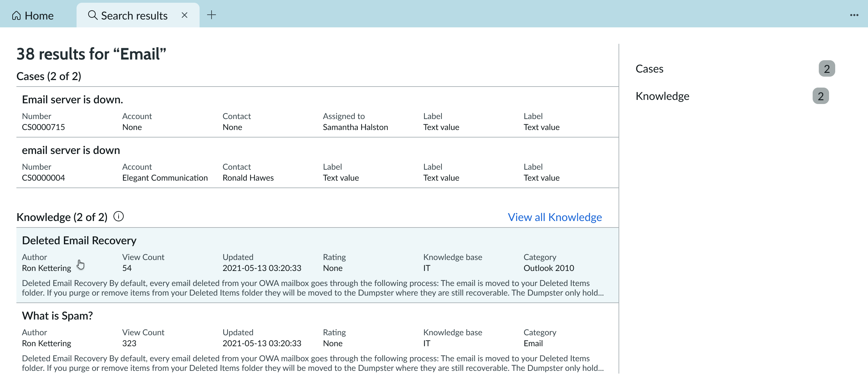868x377 pixels.
Task: Click view count value 54
Action: (x=127, y=268)
